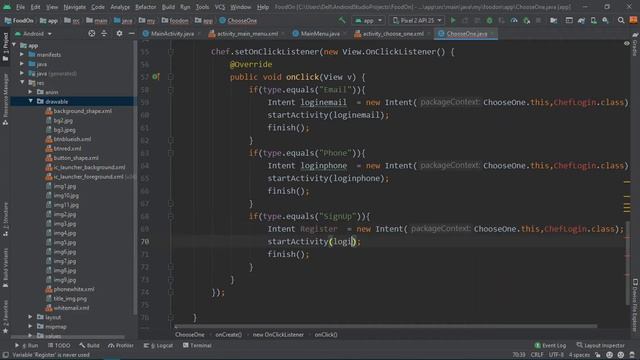Switch to the MainActivity.java tab
640x360 pixels.
pos(172,34)
